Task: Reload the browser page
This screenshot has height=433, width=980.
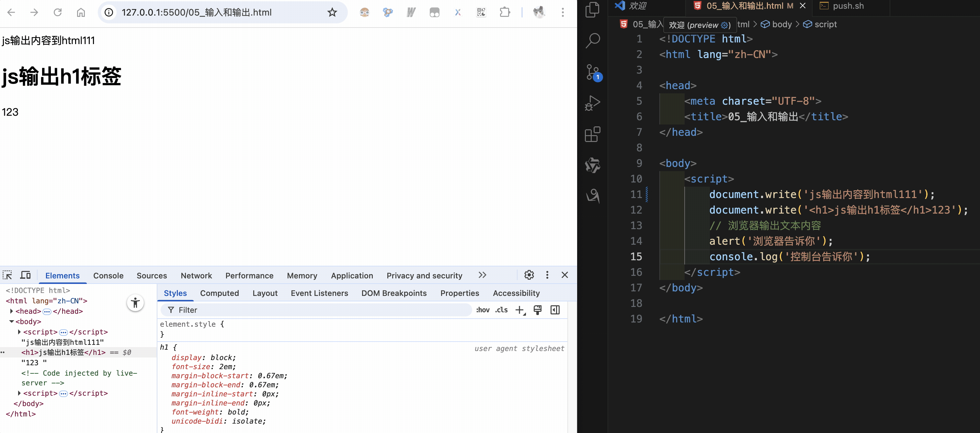Action: [x=57, y=13]
